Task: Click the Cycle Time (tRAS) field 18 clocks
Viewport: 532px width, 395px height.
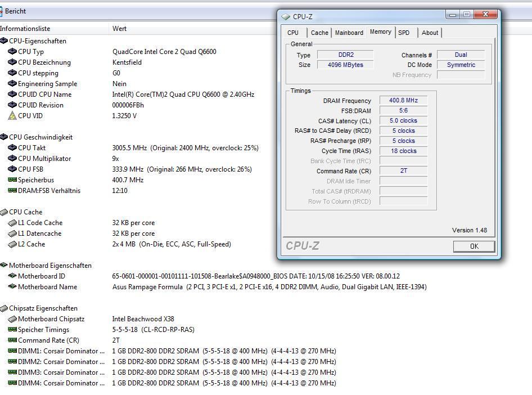Action: click(403, 151)
